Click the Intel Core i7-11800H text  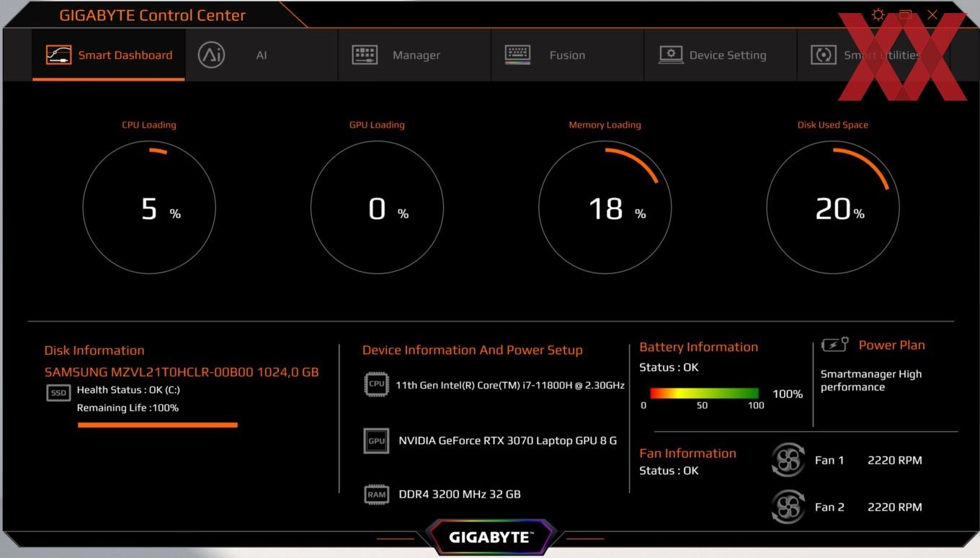(x=510, y=385)
